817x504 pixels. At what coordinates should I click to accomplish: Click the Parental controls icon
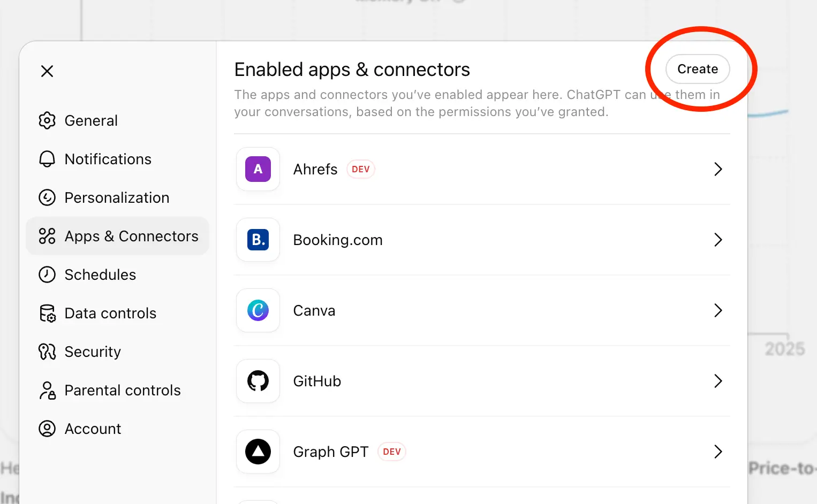[x=47, y=390]
